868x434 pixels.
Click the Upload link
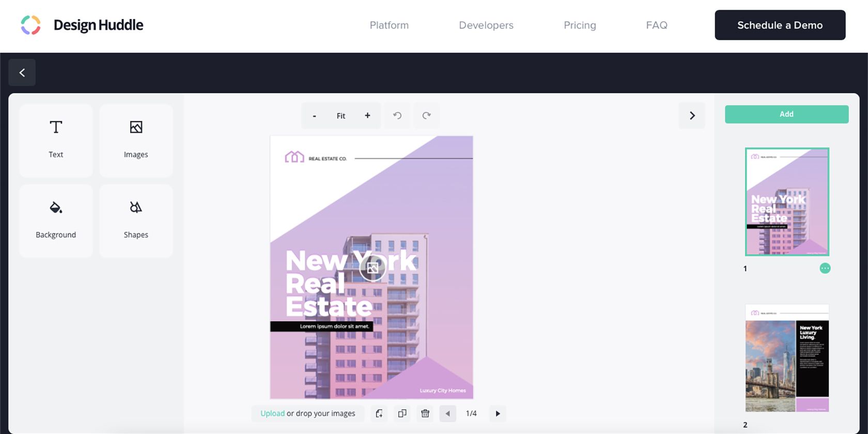(x=272, y=413)
